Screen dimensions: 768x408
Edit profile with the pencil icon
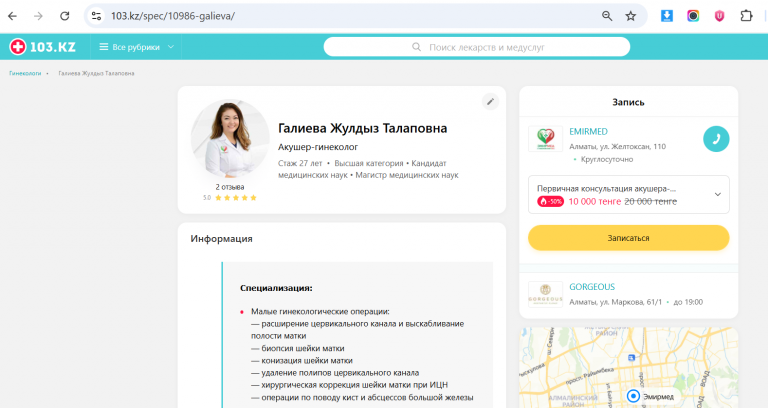(x=490, y=101)
